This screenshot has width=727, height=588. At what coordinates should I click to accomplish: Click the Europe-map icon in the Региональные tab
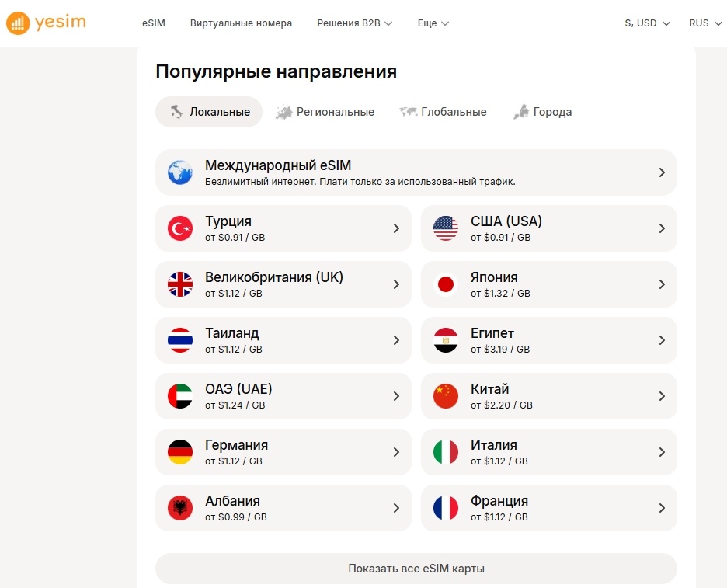click(x=283, y=112)
